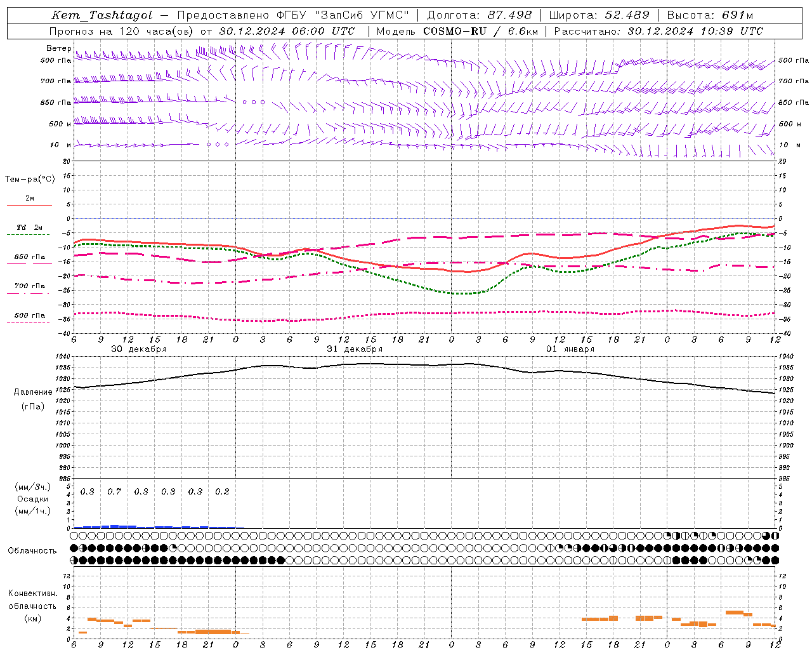Click the Тем-ра(°C) temperature axis title
The width and height of the screenshot is (812, 650).
tap(30, 180)
